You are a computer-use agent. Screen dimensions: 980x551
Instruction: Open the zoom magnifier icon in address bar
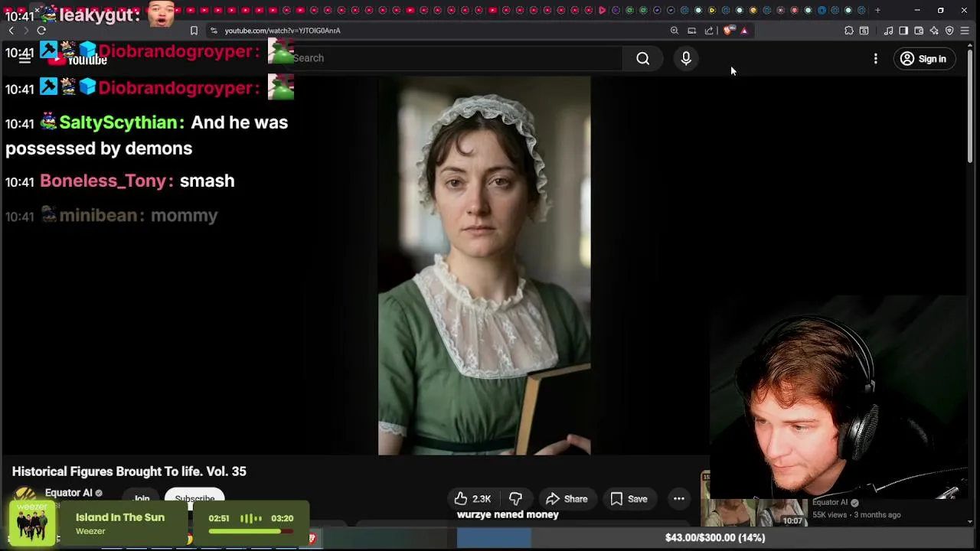click(x=674, y=31)
